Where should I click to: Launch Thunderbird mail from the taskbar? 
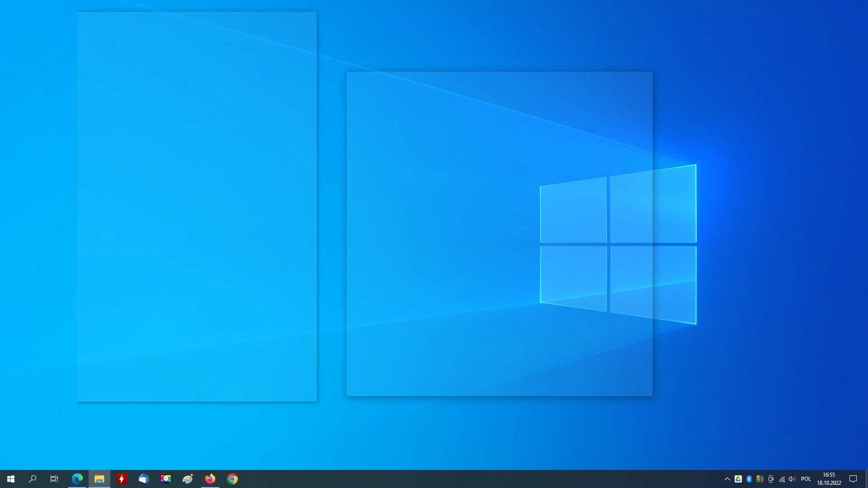coord(144,479)
